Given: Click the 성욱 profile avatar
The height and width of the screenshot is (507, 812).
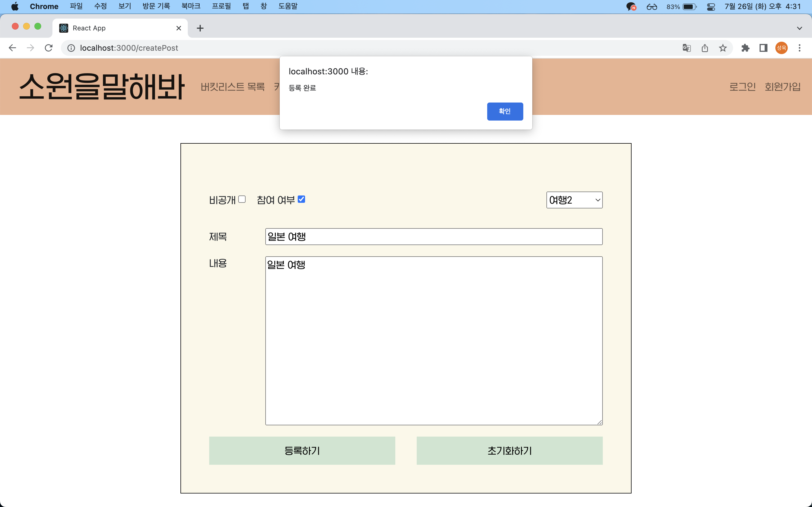Looking at the screenshot, I should tap(781, 48).
